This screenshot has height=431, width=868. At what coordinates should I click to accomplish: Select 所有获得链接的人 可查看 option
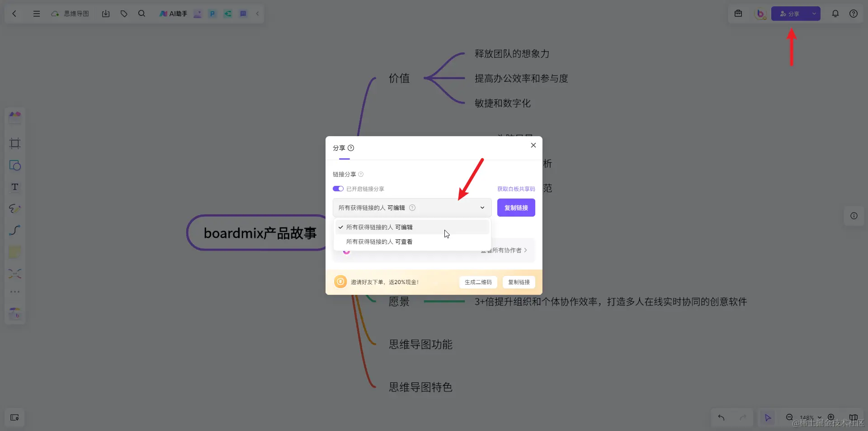point(412,242)
